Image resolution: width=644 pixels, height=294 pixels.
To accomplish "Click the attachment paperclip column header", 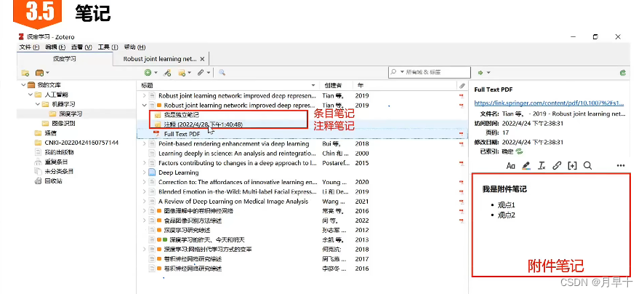I will [462, 86].
